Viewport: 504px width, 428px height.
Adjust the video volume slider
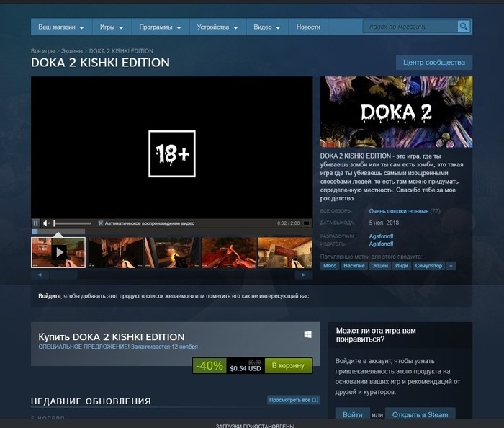[72, 223]
